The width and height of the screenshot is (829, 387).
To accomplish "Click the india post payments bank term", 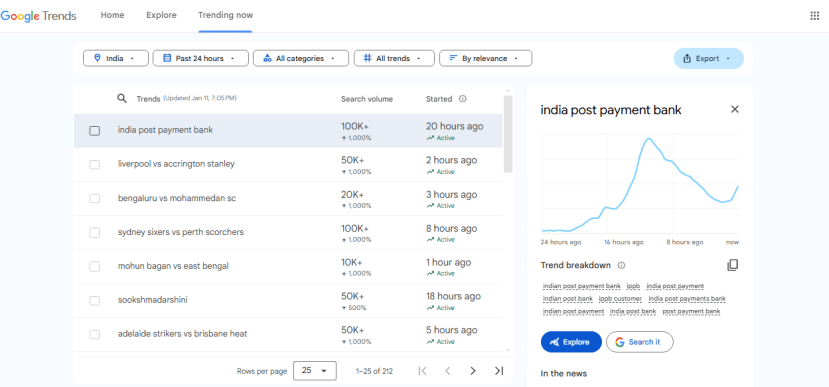I will coord(687,299).
